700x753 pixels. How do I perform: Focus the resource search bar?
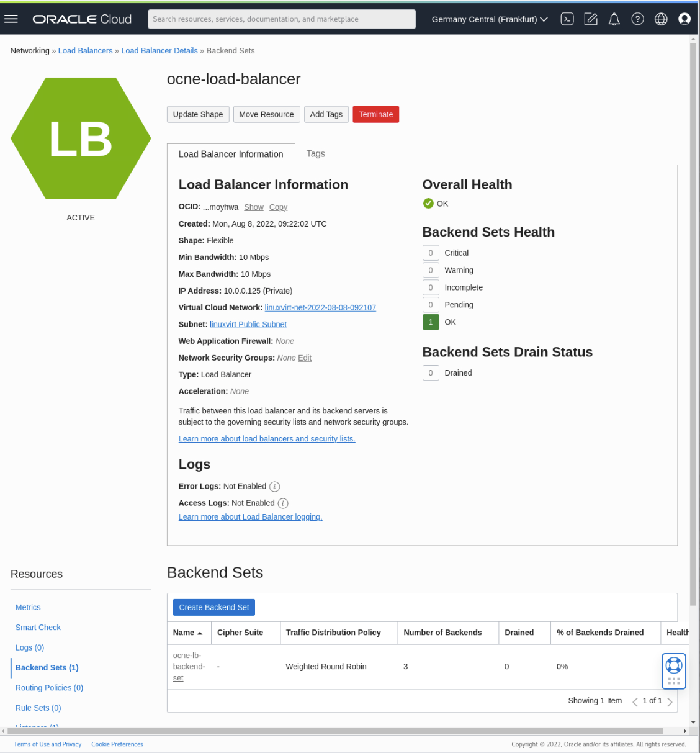point(281,19)
